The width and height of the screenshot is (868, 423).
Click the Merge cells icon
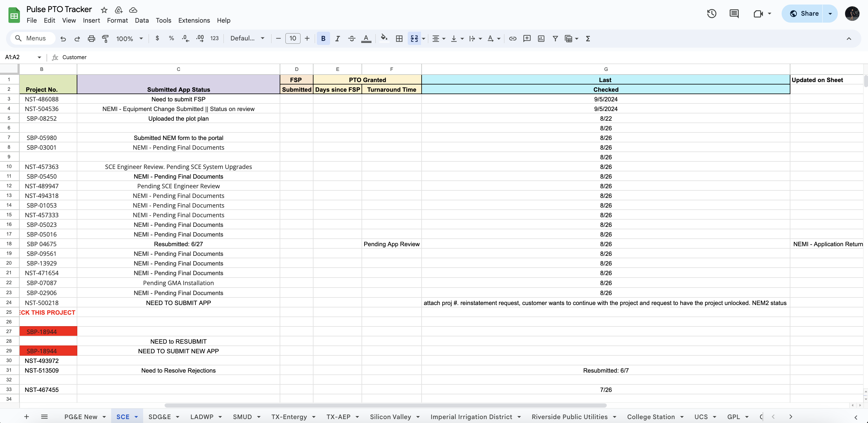click(x=414, y=39)
